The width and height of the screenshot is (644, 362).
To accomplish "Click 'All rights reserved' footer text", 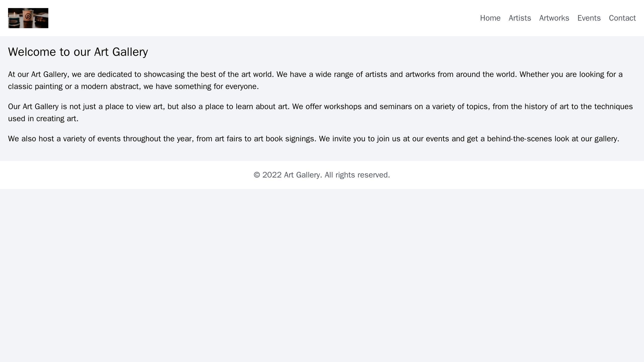I will tap(357, 175).
